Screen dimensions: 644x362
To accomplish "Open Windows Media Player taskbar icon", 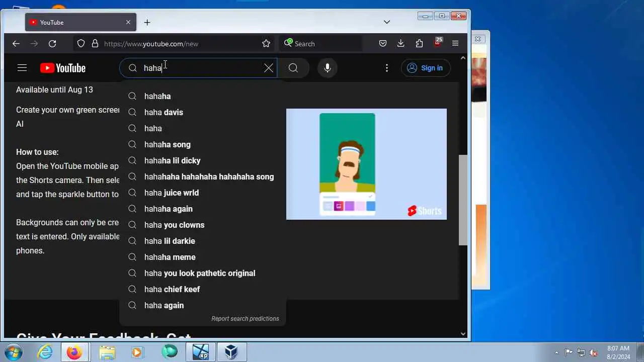I will (x=137, y=352).
